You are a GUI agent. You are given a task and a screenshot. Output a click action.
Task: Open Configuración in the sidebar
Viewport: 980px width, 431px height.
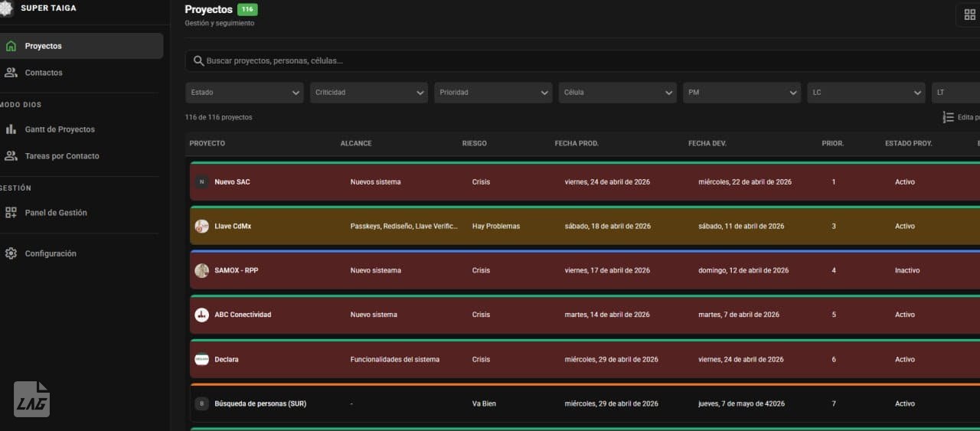coord(81,253)
